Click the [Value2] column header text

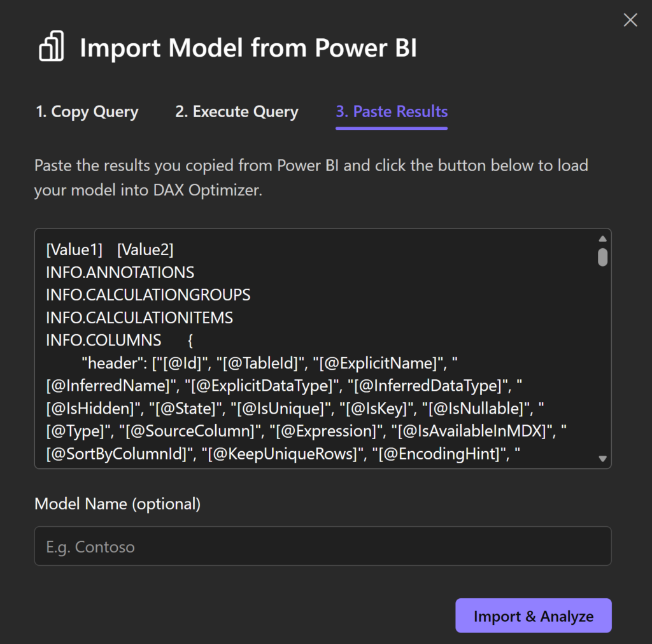click(145, 250)
